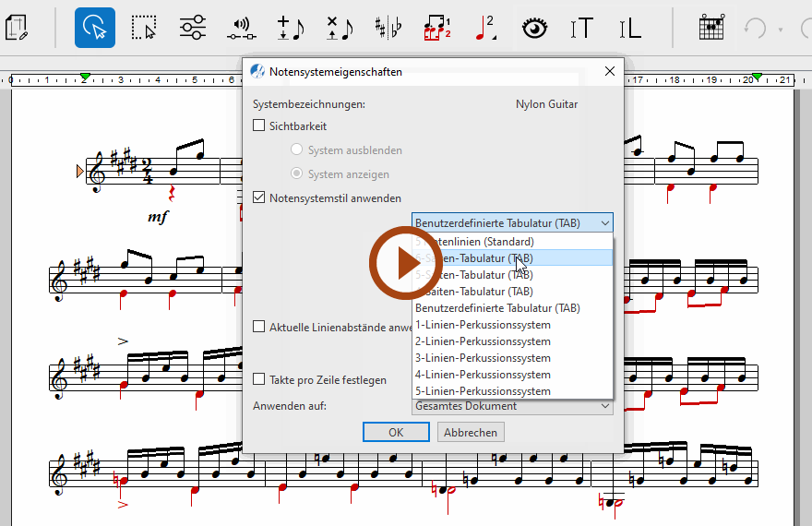
Task: Activate the dashed marquee selection tool
Action: (x=144, y=28)
